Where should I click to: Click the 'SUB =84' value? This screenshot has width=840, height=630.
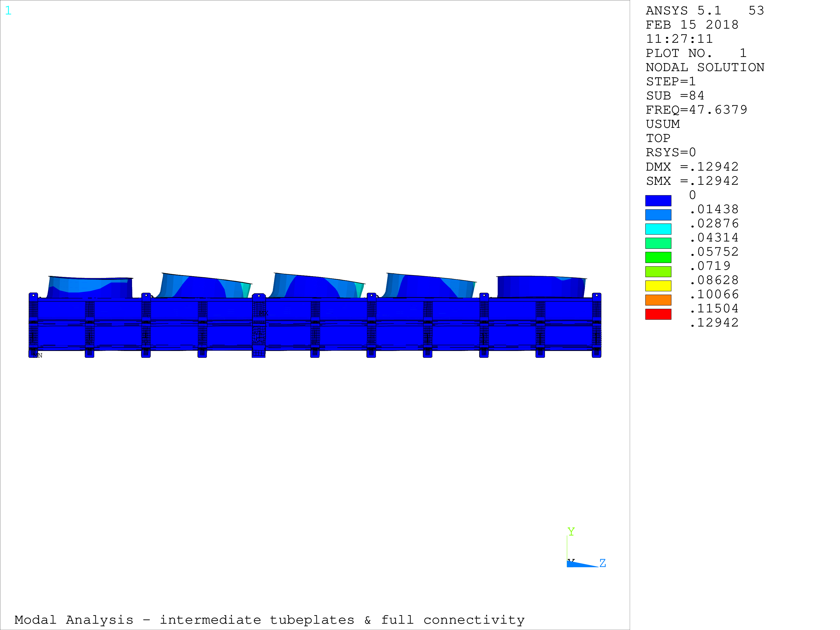click(x=675, y=96)
